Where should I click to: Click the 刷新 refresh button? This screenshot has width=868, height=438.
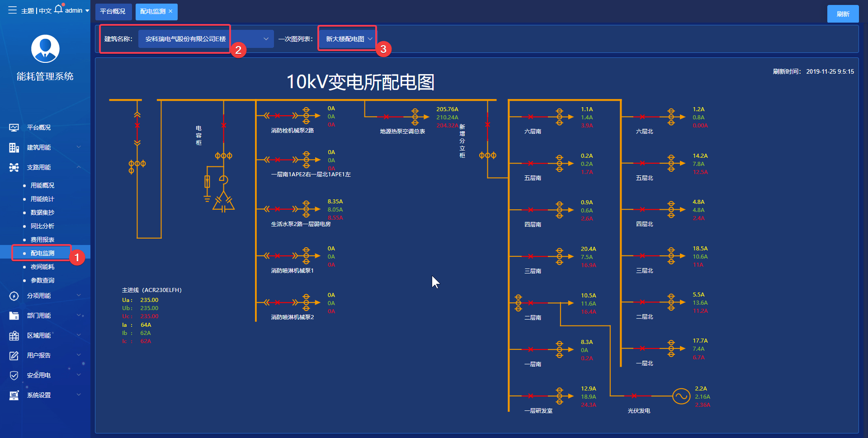click(x=843, y=14)
